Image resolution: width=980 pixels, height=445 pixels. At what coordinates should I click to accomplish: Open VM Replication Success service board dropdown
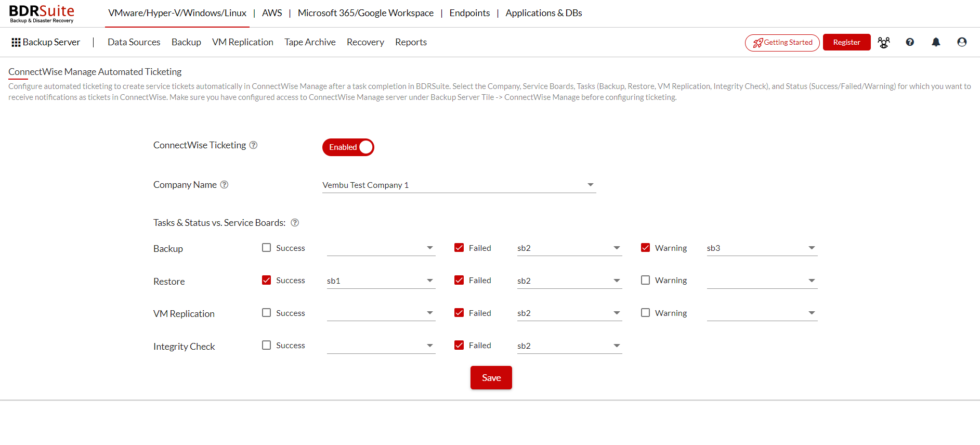pos(381,313)
